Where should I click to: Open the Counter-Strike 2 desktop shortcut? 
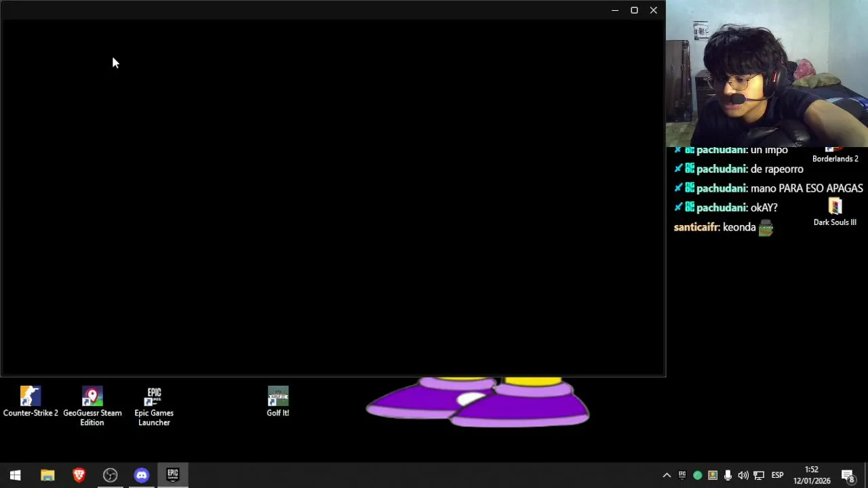click(x=31, y=402)
